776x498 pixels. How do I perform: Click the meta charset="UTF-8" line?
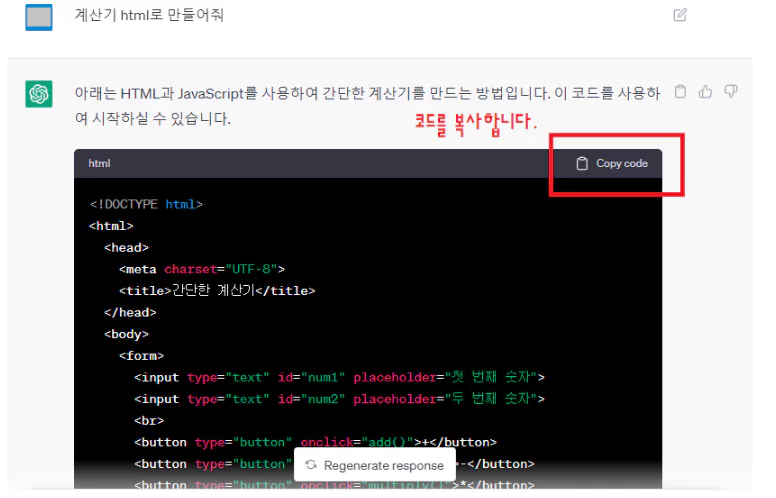point(202,269)
